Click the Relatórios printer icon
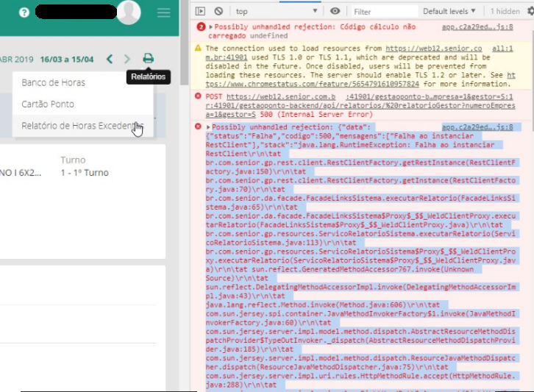This screenshot has width=534, height=392. (x=149, y=59)
